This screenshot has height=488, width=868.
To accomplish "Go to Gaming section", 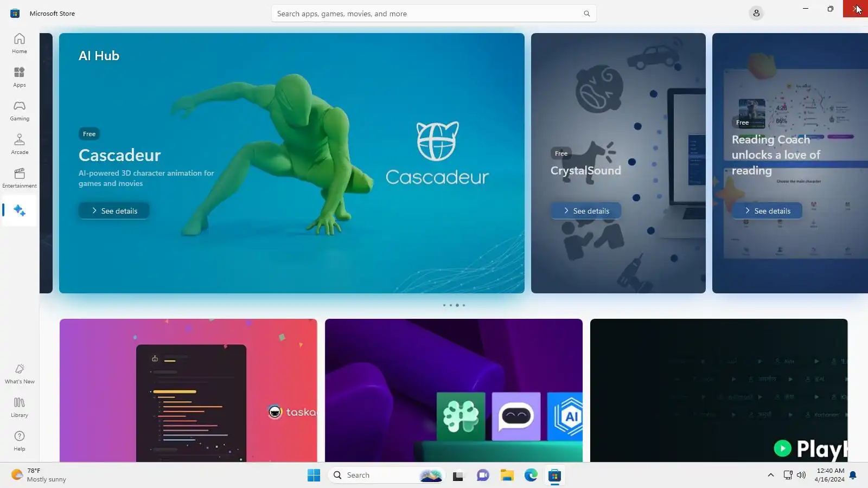I will coord(20,111).
